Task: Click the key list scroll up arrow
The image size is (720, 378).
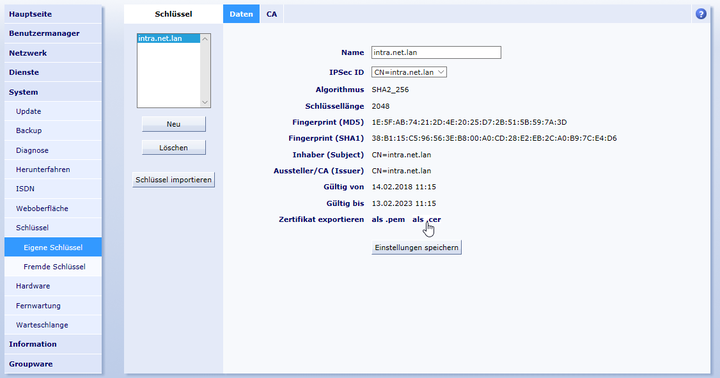Action: pyautogui.click(x=205, y=39)
